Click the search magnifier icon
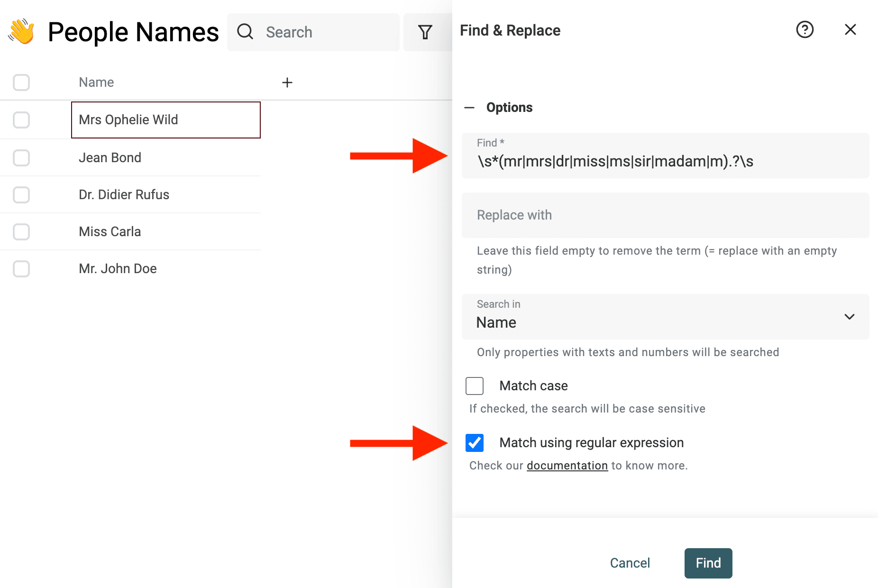The image size is (878, 588). point(245,32)
